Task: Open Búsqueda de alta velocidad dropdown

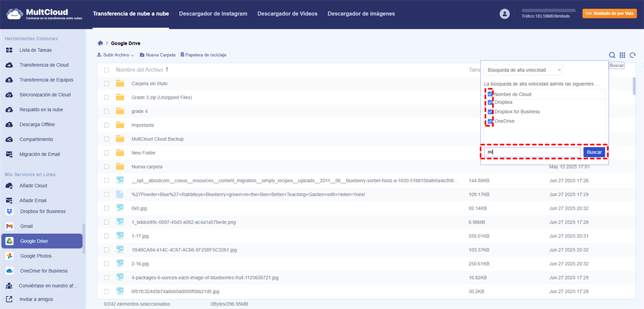Action: tap(523, 70)
